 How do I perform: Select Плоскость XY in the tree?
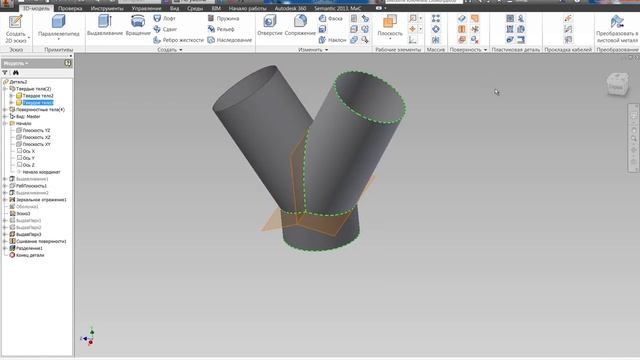tap(36, 144)
